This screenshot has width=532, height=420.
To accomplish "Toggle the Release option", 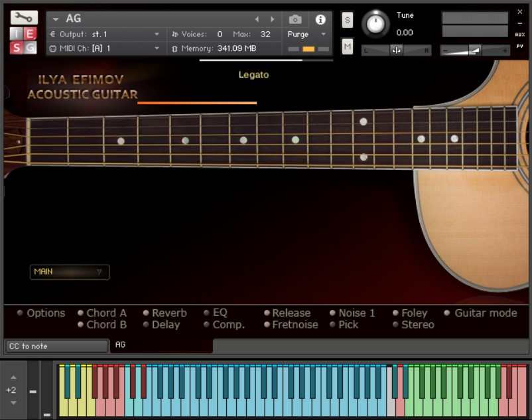I will coord(267,313).
